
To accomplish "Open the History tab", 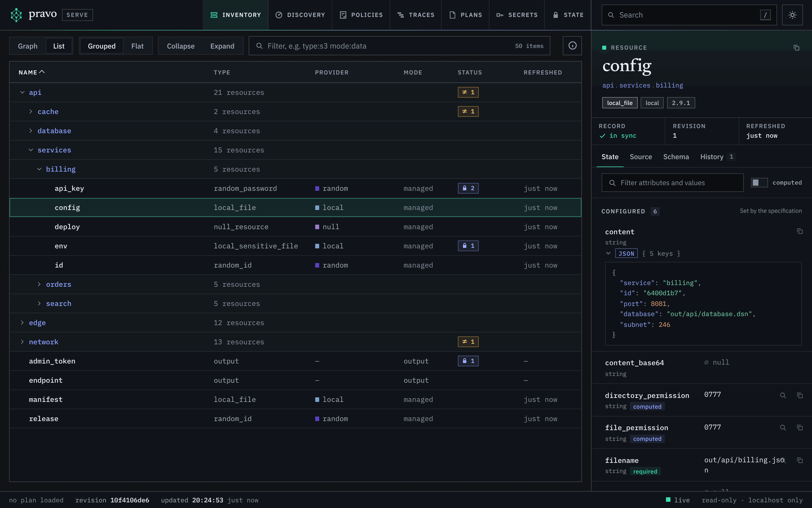I will 717,157.
